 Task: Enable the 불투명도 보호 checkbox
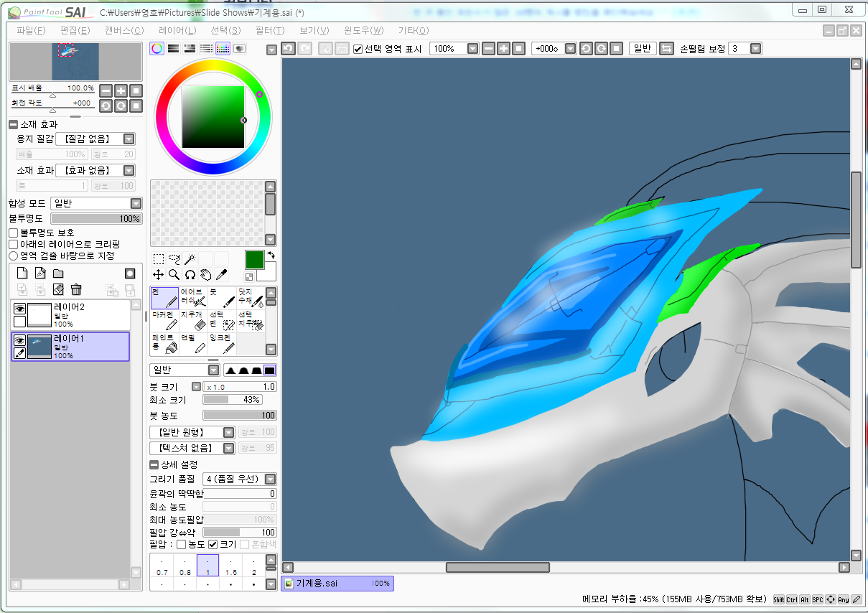point(14,233)
